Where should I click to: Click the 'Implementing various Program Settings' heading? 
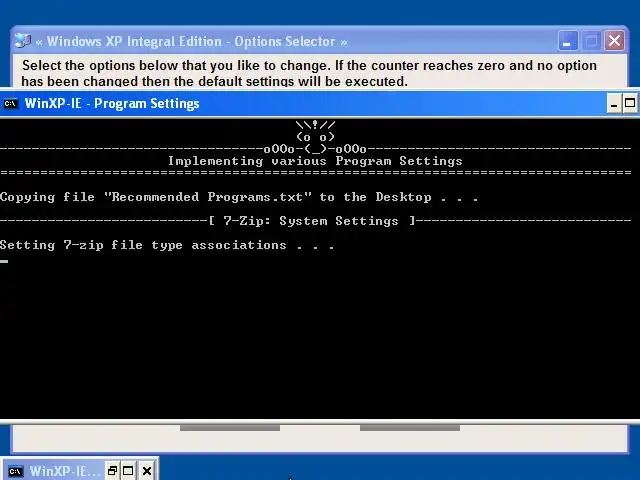315,161
